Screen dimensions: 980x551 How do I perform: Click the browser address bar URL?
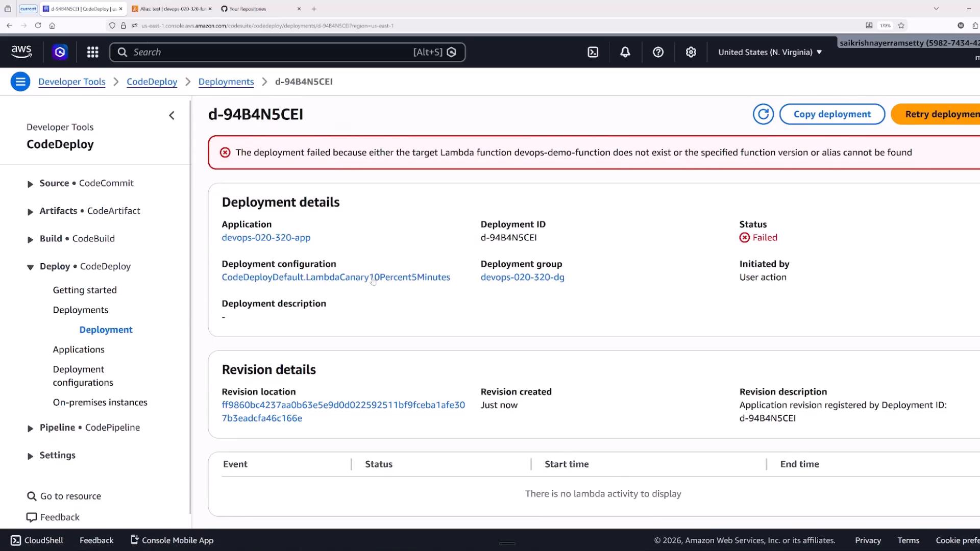267,26
